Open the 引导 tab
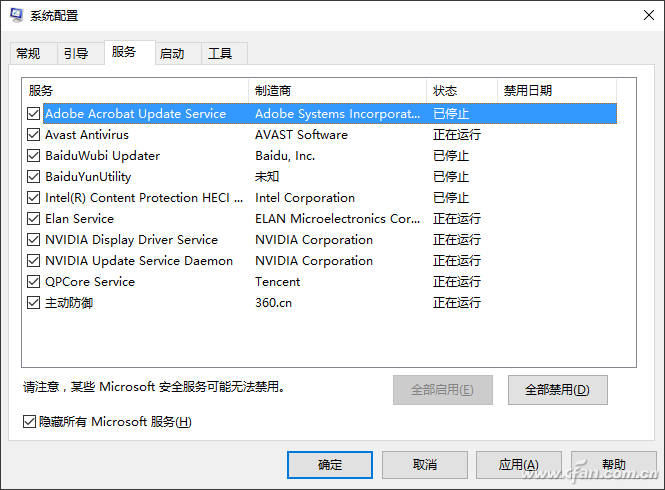This screenshot has width=665, height=490. pos(76,54)
